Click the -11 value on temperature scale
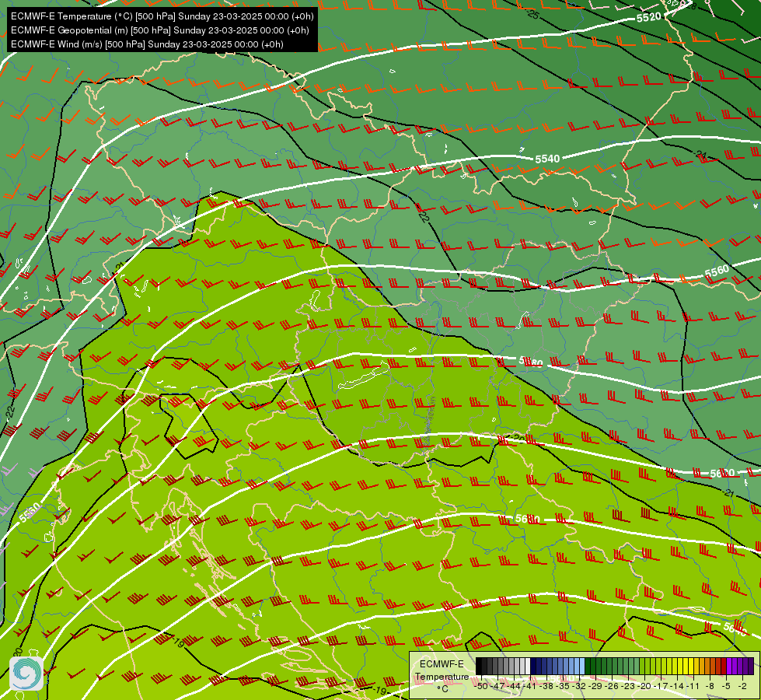 pyautogui.click(x=693, y=686)
